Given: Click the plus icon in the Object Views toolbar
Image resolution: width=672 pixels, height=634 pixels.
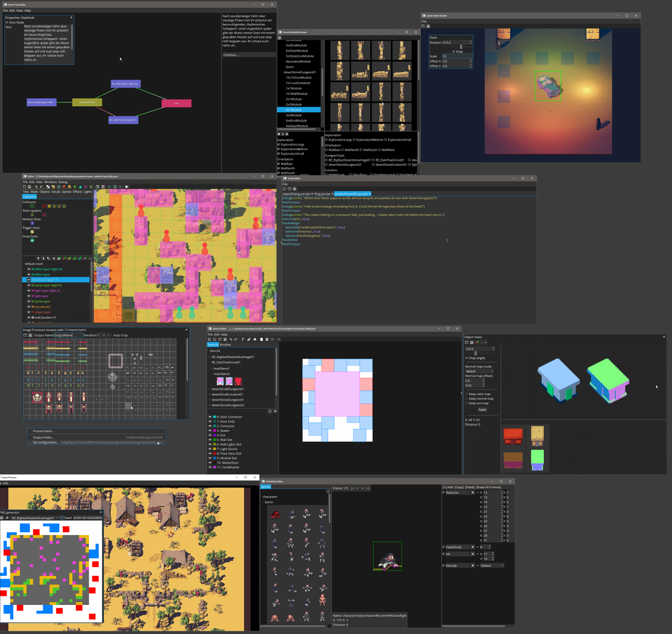Looking at the screenshot, I should coord(486,342).
